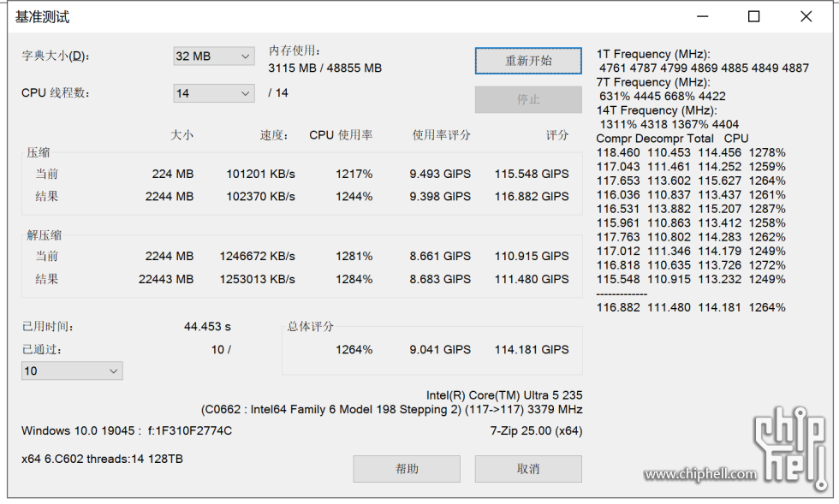The height and width of the screenshot is (504, 839).
Task: Select elapsed time 44.453 s
Action: tap(207, 326)
